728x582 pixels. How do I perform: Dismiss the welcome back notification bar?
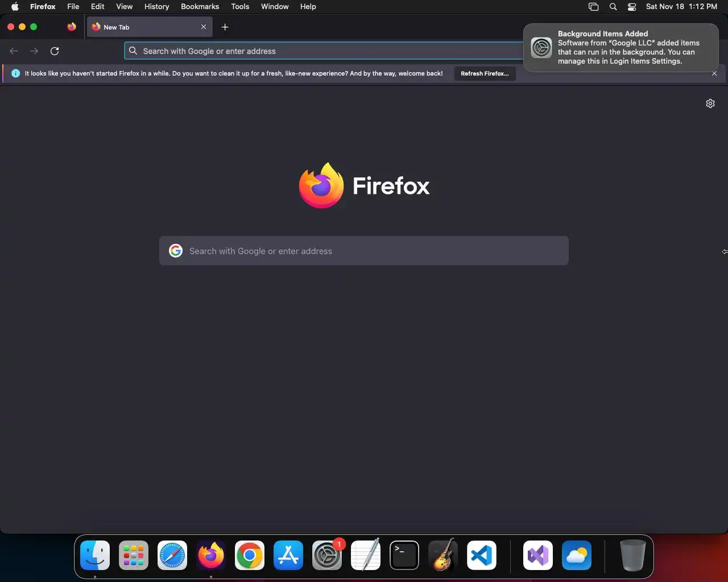point(714,74)
